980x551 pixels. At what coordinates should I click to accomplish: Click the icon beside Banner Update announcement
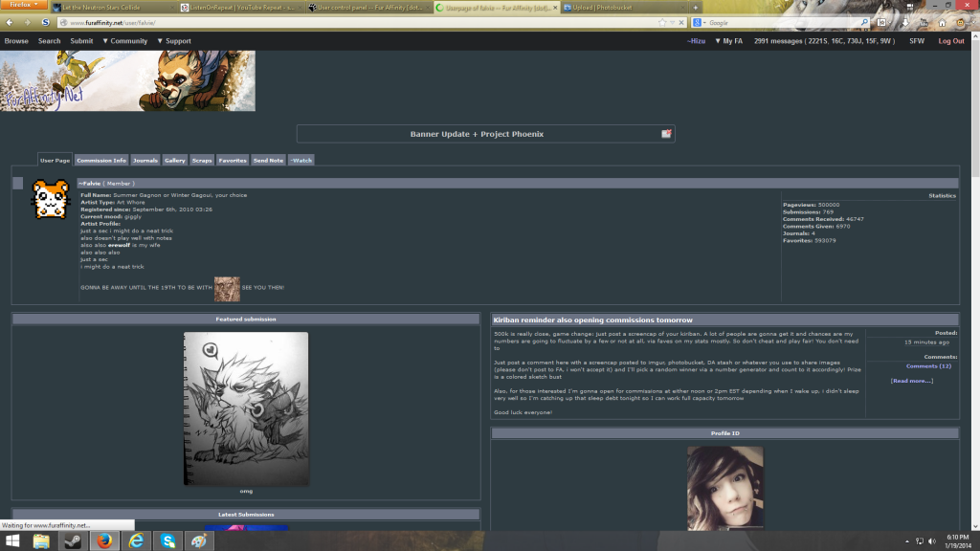[x=666, y=134]
